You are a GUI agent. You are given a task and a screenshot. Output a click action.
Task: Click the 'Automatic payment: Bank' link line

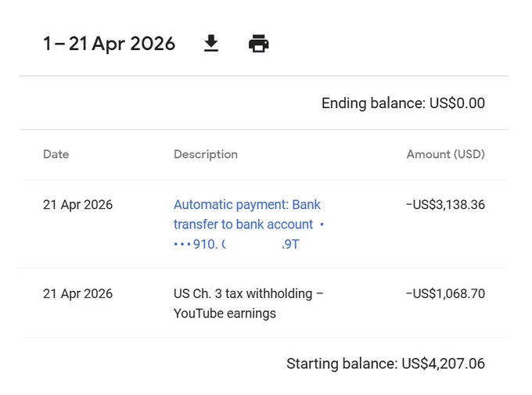(247, 205)
